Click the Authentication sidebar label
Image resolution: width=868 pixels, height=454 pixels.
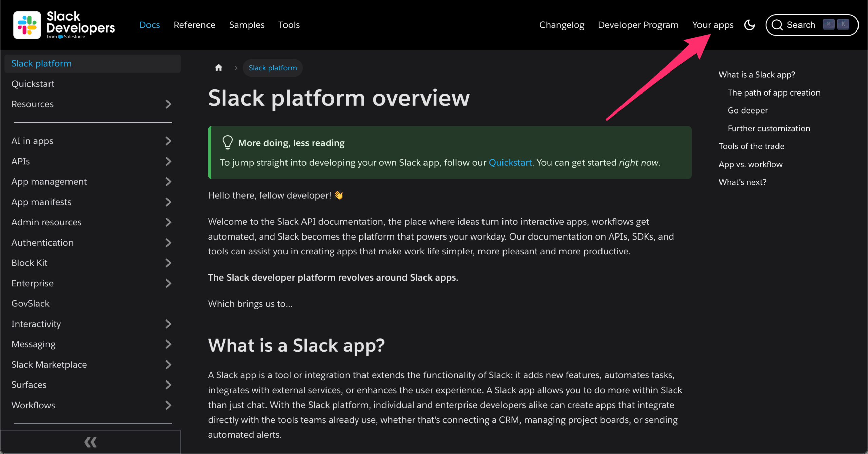point(42,242)
